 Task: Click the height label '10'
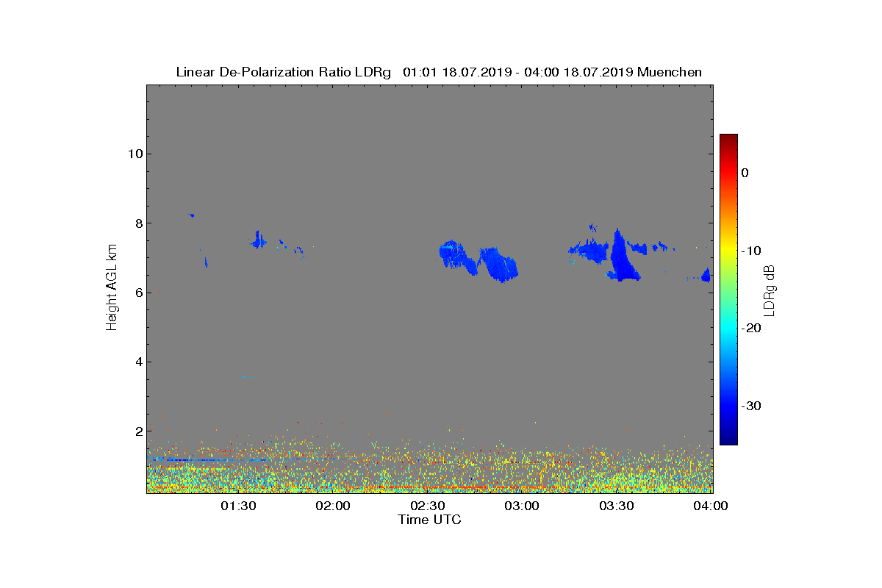coord(134,154)
